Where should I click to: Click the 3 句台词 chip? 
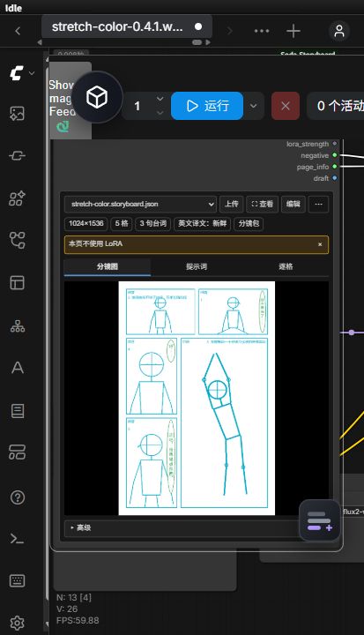(153, 223)
